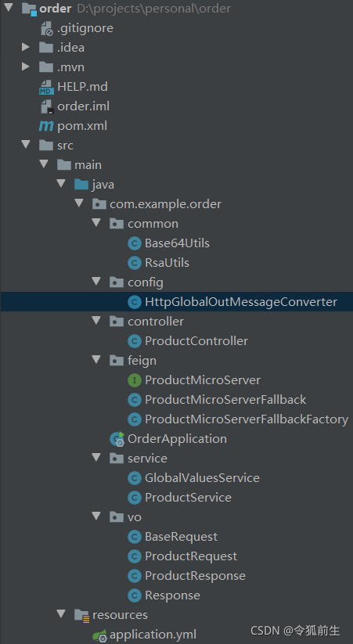Click the order.iml module file icon
The width and height of the screenshot is (353, 644).
(x=47, y=106)
